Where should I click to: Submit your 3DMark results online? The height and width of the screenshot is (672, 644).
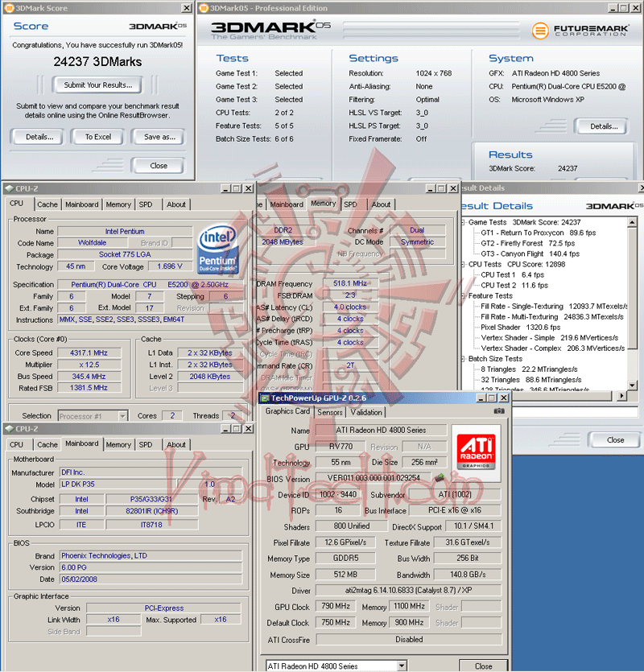[97, 85]
